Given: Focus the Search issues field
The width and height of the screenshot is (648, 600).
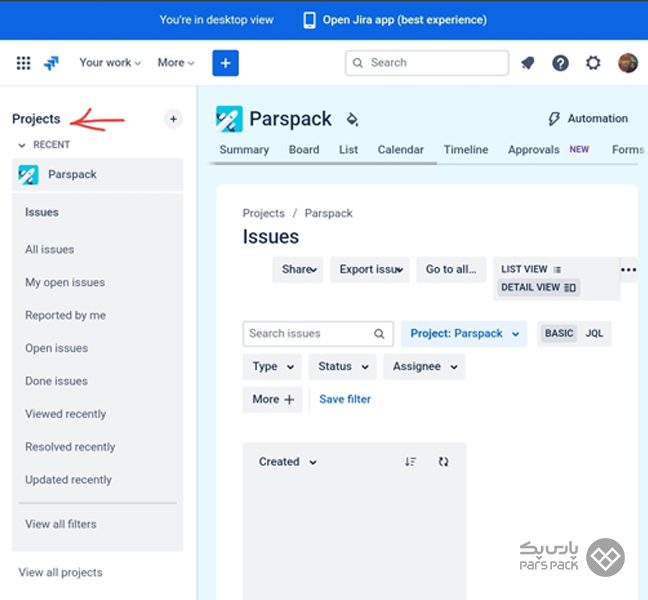Looking at the screenshot, I should point(318,333).
